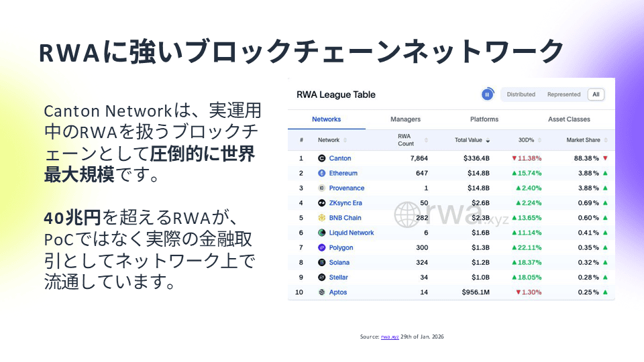Click the Platforms tab

click(484, 119)
